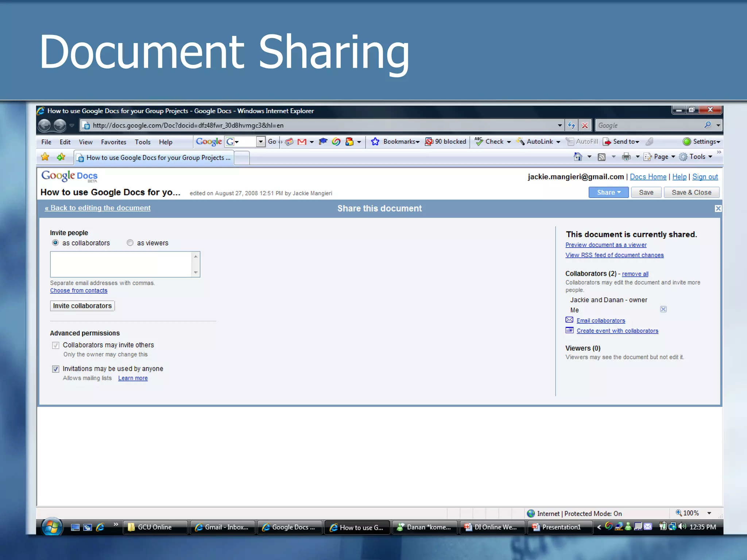Click the Home icon in IE command bar
The width and height of the screenshot is (747, 560).
point(578,157)
